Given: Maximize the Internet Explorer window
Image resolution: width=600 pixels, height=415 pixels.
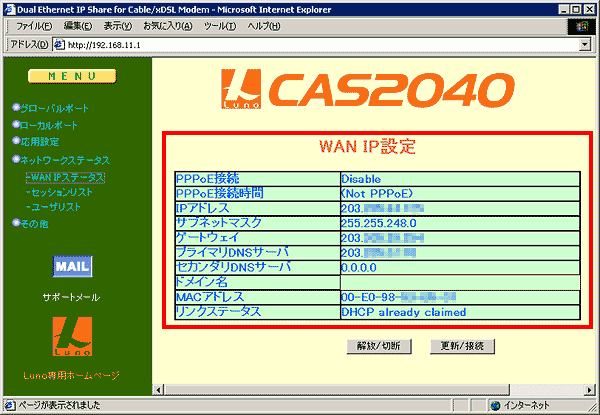Looking at the screenshot, I should (576, 10).
